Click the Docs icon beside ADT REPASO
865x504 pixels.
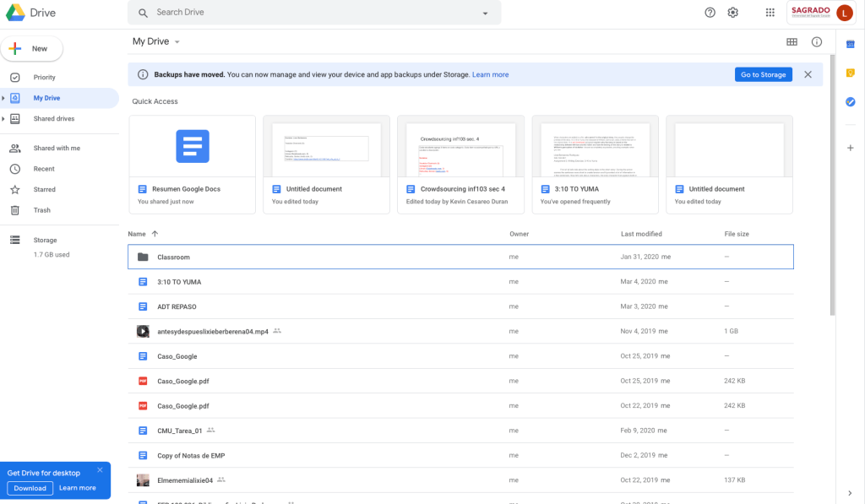[x=143, y=306]
